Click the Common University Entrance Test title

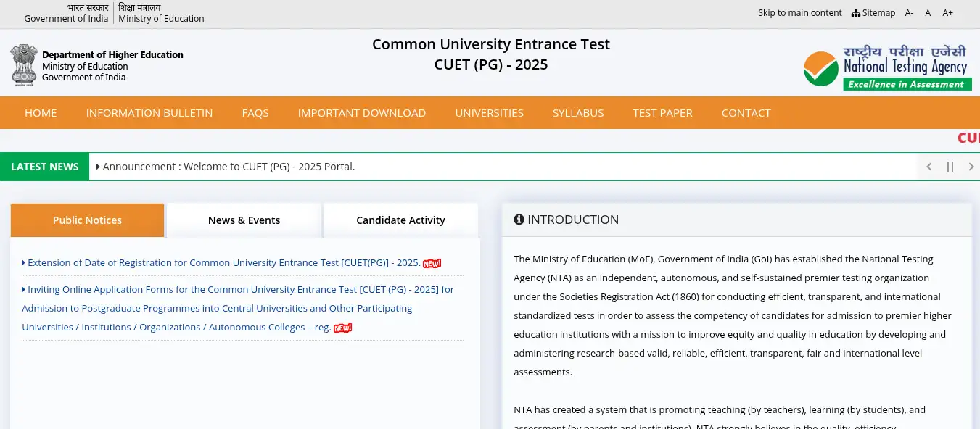pos(491,44)
